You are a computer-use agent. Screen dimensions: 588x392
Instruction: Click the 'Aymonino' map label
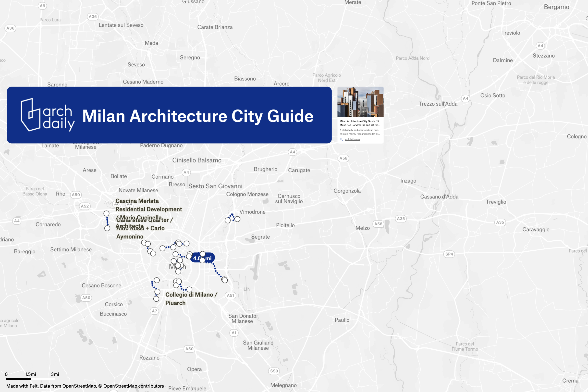click(x=130, y=236)
